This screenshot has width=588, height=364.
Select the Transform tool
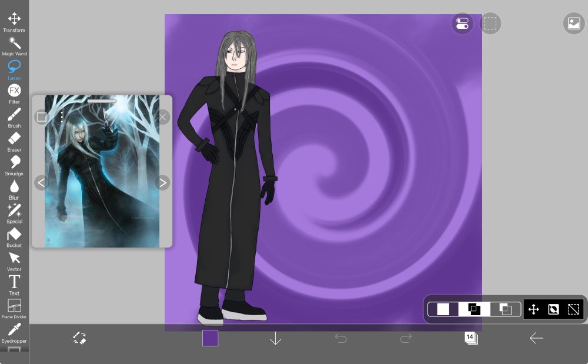pyautogui.click(x=14, y=22)
